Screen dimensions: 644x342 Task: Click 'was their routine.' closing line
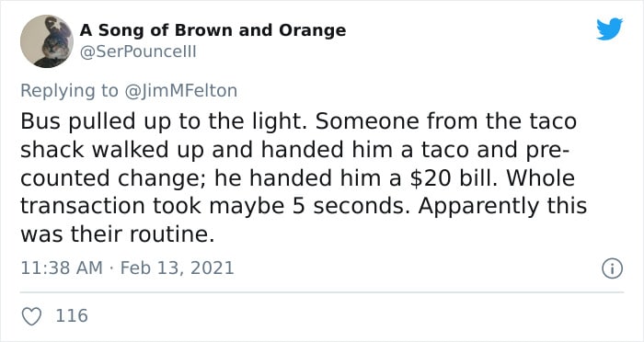[118, 234]
